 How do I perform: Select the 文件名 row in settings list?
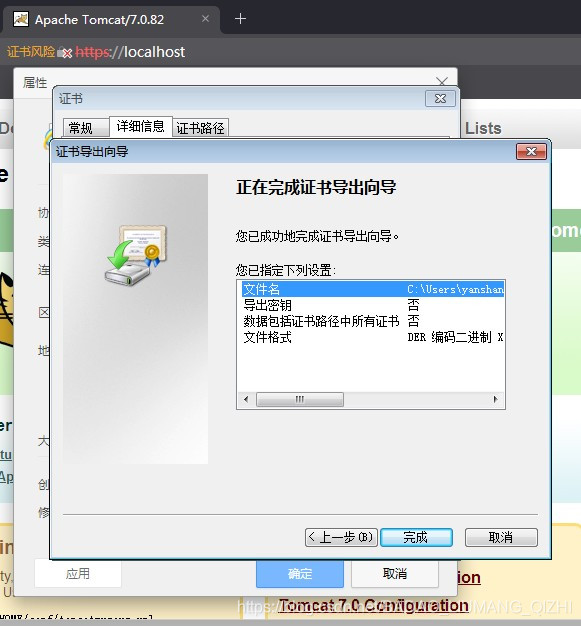click(x=373, y=289)
